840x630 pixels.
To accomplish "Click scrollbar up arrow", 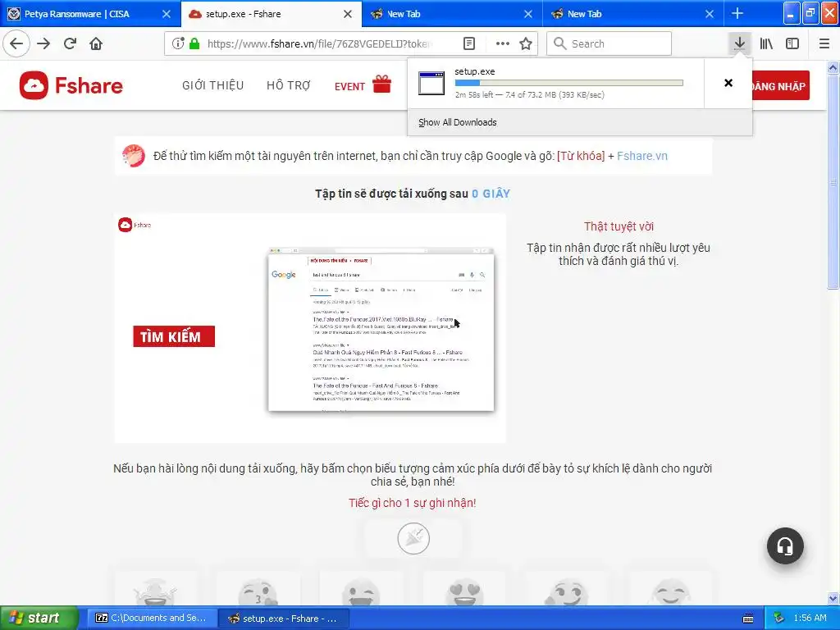I will tap(833, 68).
